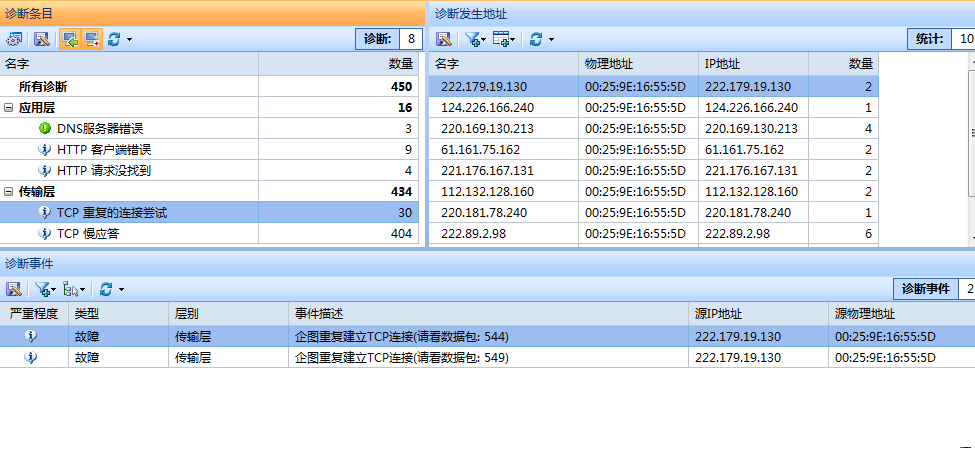
Task: Refresh the diagnosis items list
Action: tap(114, 39)
